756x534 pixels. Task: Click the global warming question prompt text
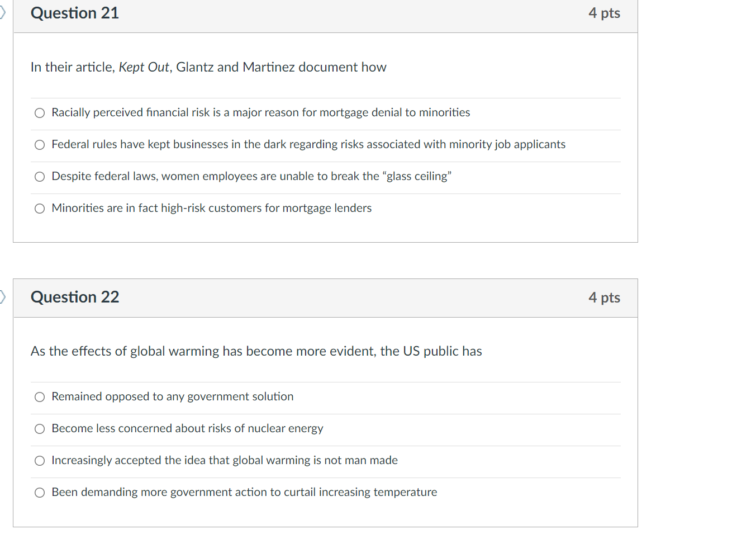point(256,351)
